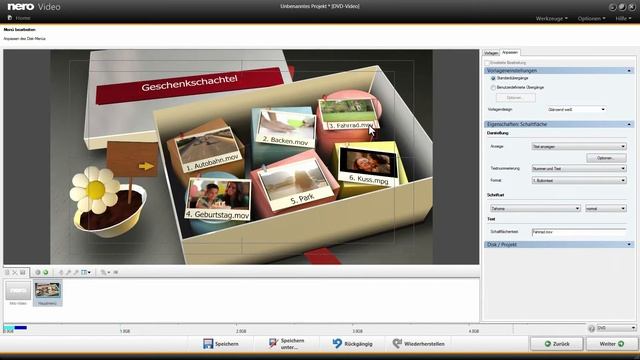Open the DVD disc type dropdown
This screenshot has width=640, height=360.
pyautogui.click(x=616, y=328)
